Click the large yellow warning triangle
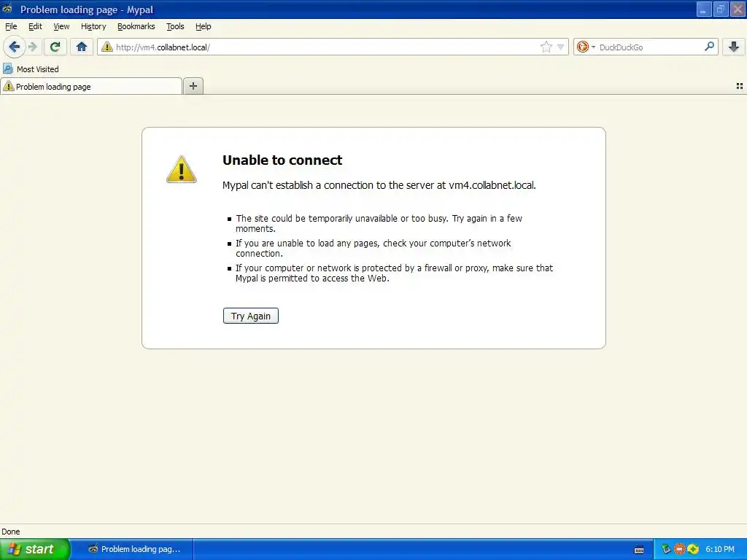 (x=181, y=169)
